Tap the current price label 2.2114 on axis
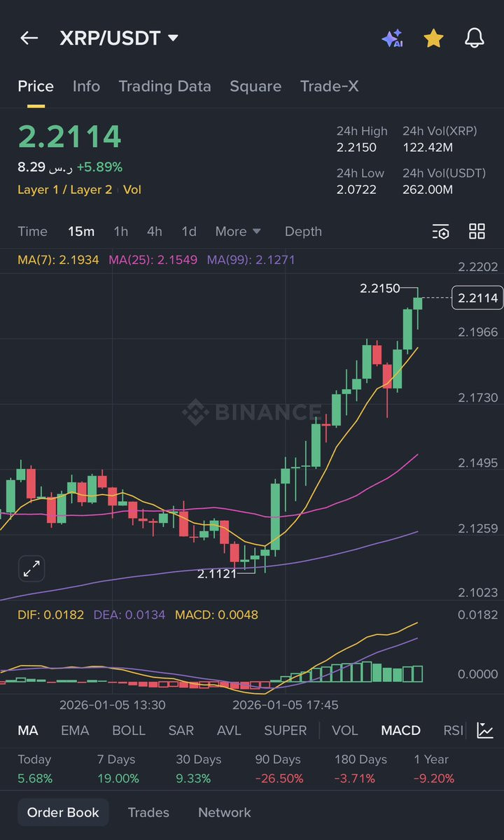The height and width of the screenshot is (840, 504). 477,298
